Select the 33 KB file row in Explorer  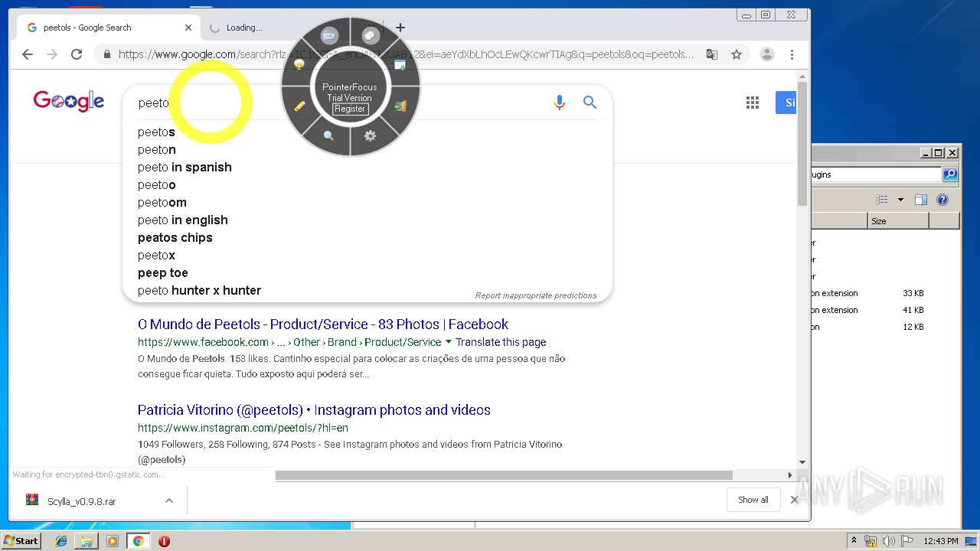(x=885, y=293)
